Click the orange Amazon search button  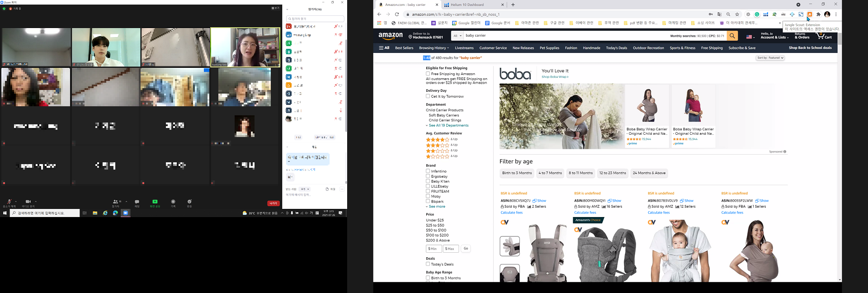732,36
